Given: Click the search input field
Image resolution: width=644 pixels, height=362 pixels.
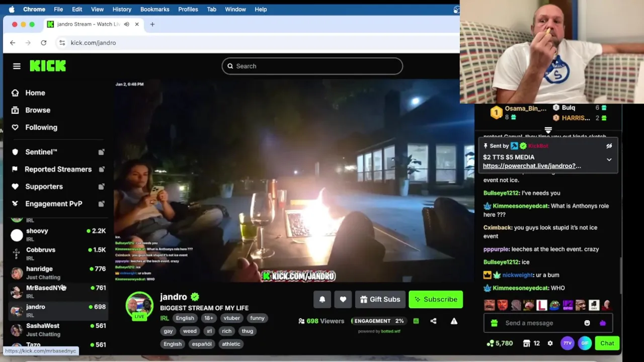Looking at the screenshot, I should point(312,66).
